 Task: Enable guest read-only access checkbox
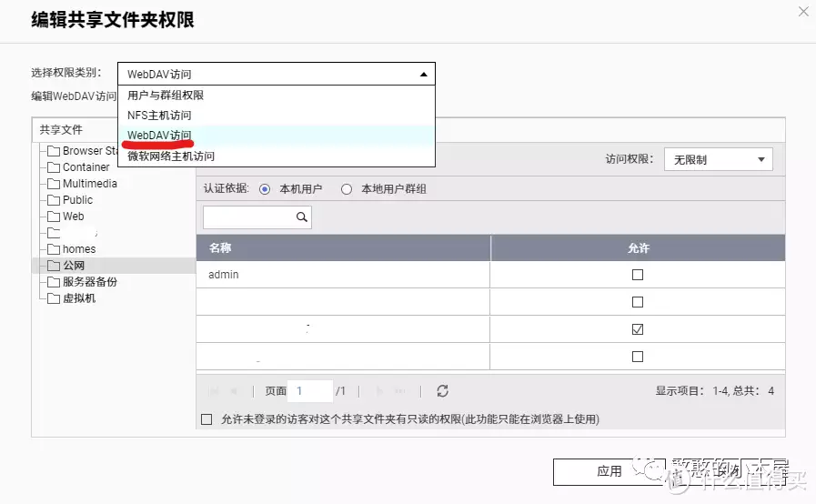207,419
